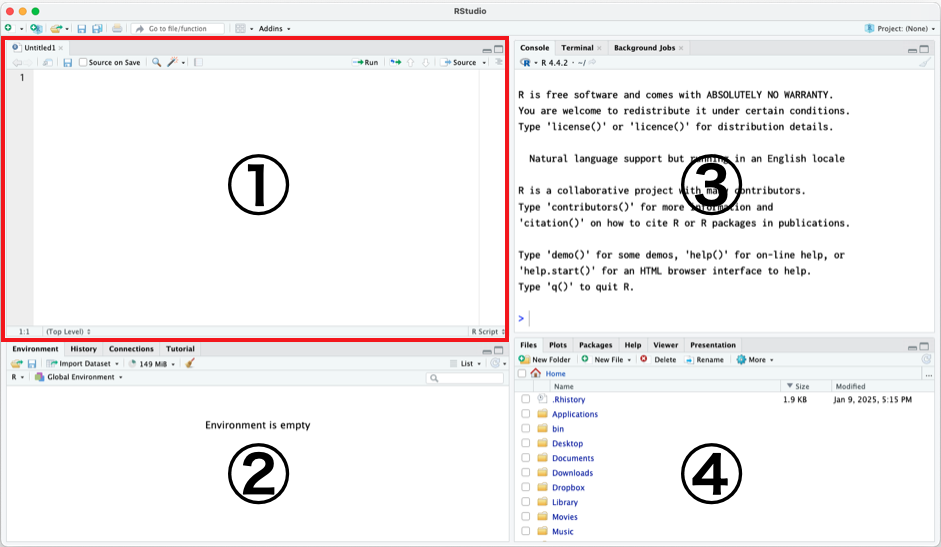Click the clear console broom icon
This screenshot has width=941, height=547.
click(x=925, y=62)
